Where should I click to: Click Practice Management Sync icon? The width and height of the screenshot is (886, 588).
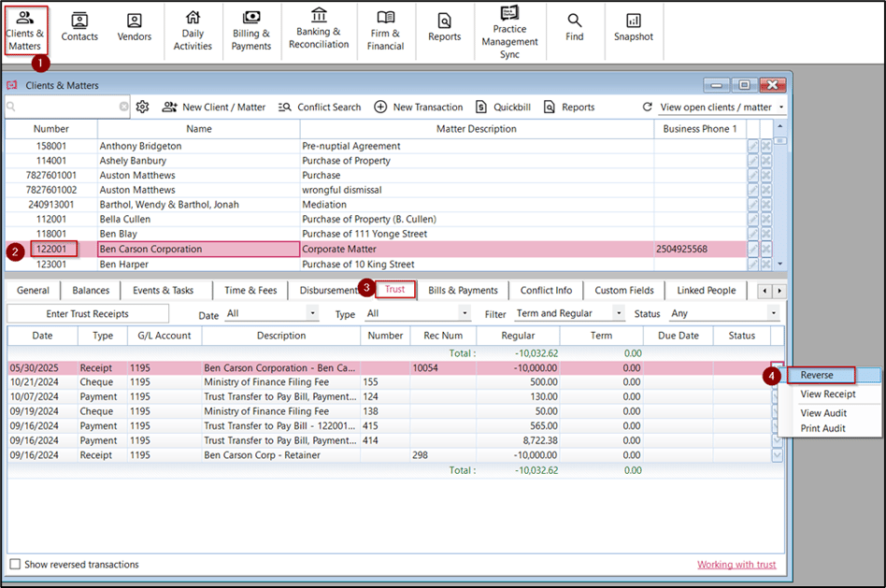coord(509,32)
